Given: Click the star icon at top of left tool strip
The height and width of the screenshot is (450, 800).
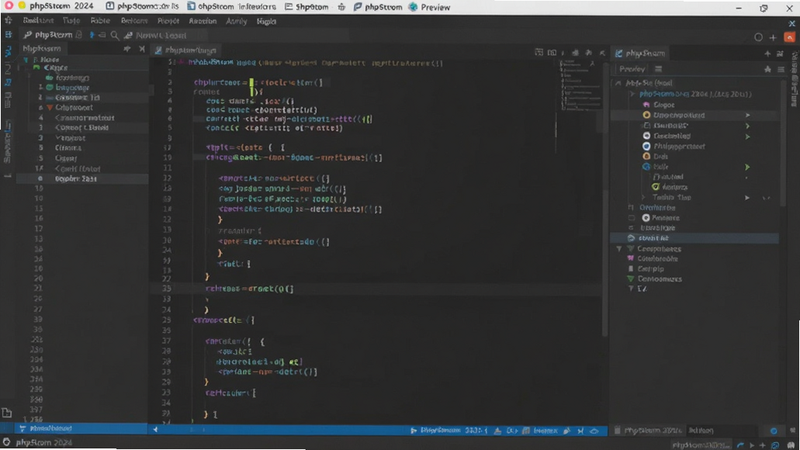Looking at the screenshot, I should tap(8, 20).
